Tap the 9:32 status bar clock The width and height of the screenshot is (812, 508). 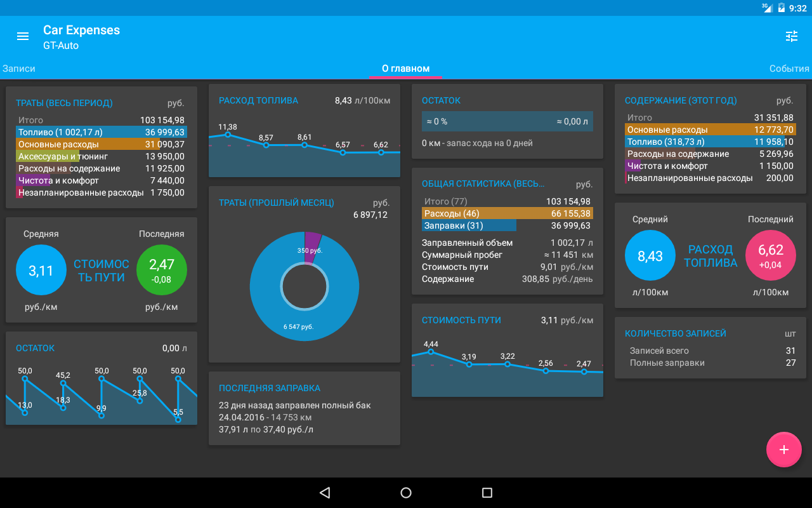798,8
